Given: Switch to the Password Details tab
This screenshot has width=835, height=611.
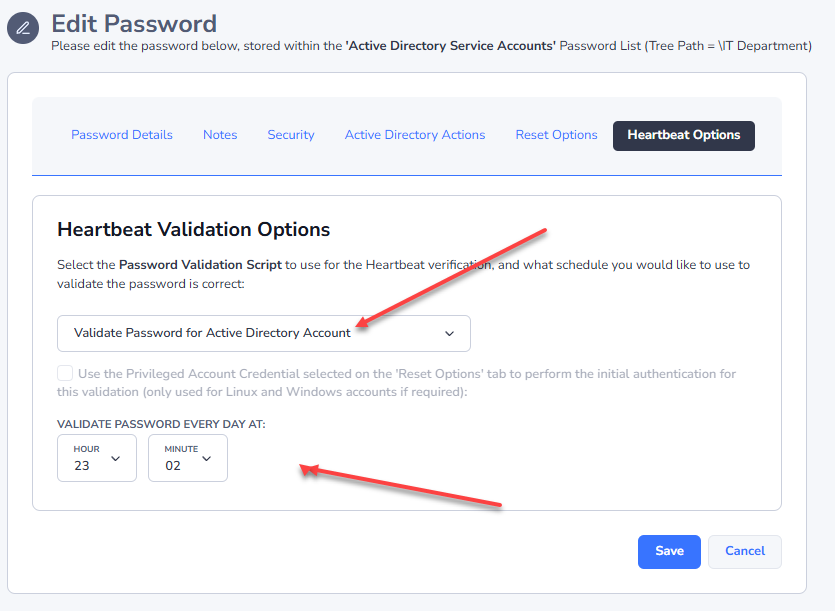Looking at the screenshot, I should (122, 135).
